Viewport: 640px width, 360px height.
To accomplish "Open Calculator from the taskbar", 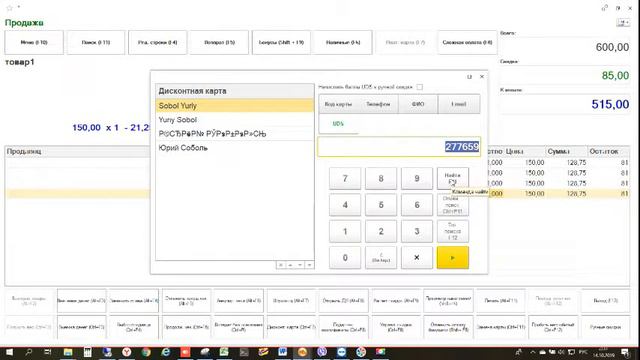I will [x=87, y=352].
